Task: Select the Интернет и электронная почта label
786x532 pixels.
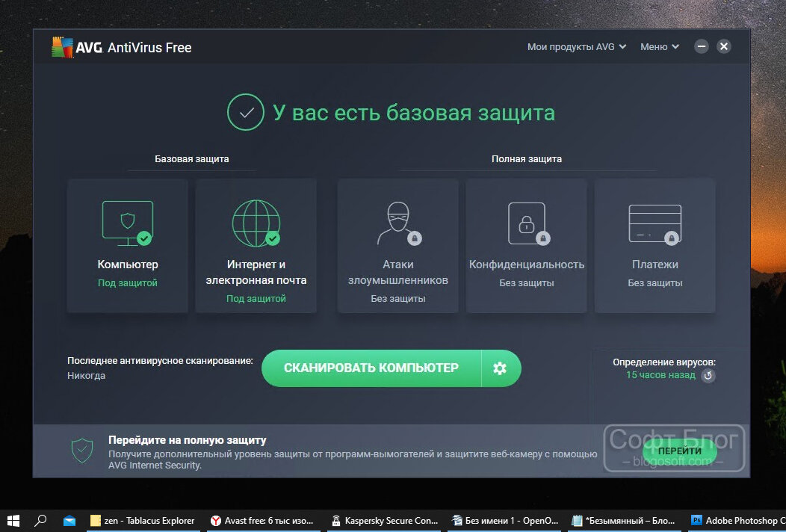Action: click(x=256, y=272)
